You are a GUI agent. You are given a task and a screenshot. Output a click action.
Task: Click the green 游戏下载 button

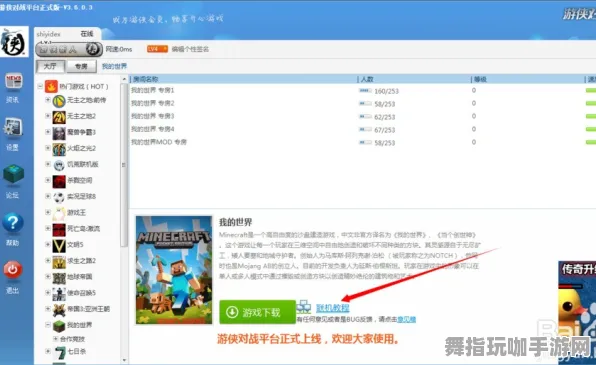coord(257,312)
